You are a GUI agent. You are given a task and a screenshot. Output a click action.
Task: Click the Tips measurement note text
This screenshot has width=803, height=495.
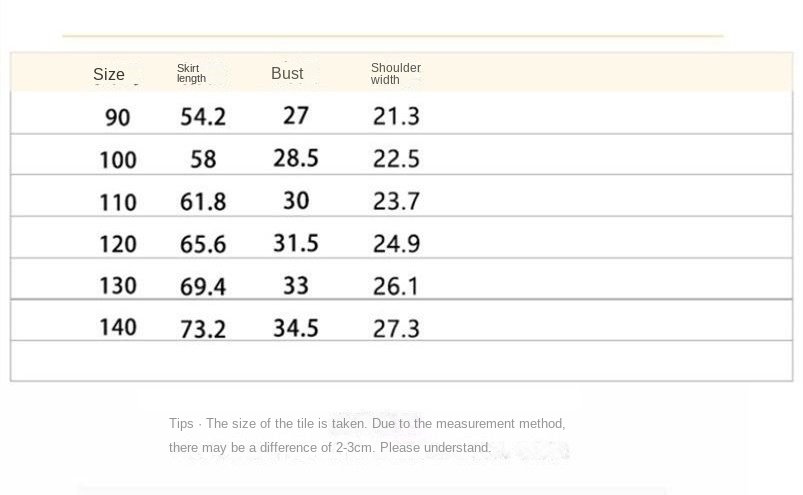point(367,435)
